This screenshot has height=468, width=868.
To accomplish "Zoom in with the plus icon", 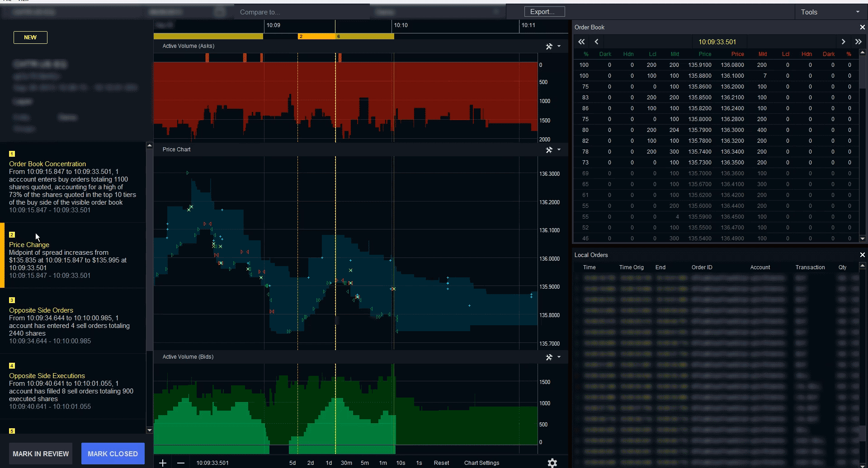I will [x=163, y=463].
